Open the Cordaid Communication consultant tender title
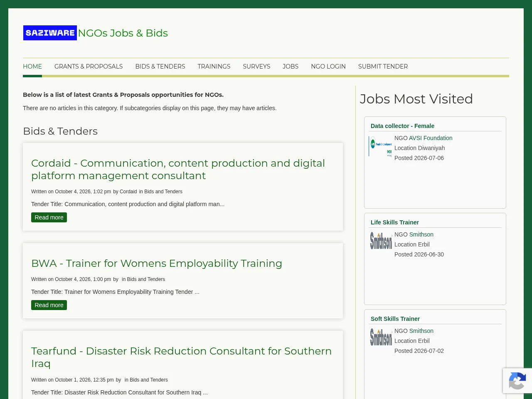The image size is (532, 399). click(178, 169)
